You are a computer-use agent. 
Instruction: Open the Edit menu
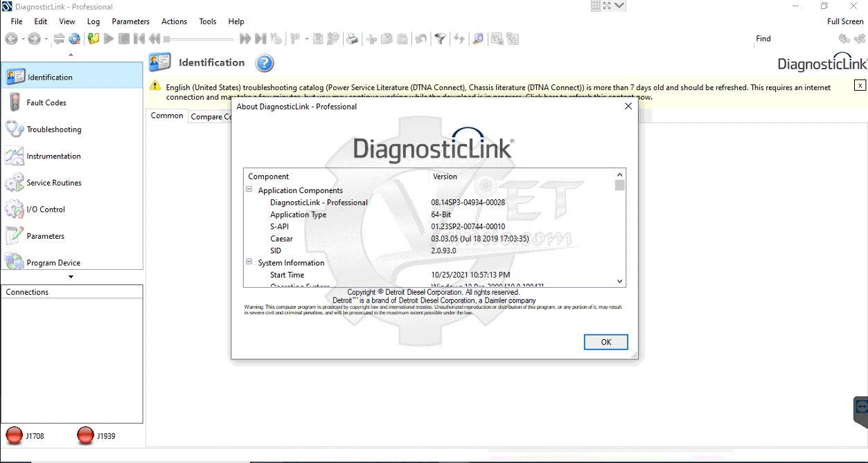coord(41,21)
